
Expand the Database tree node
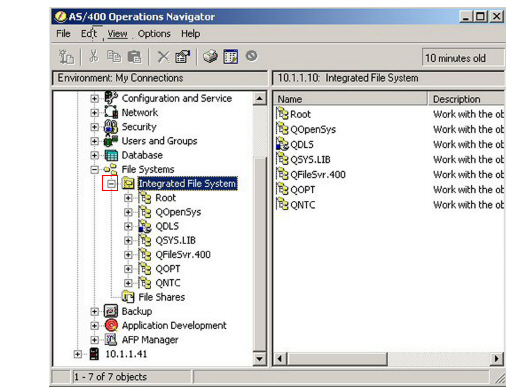click(94, 155)
